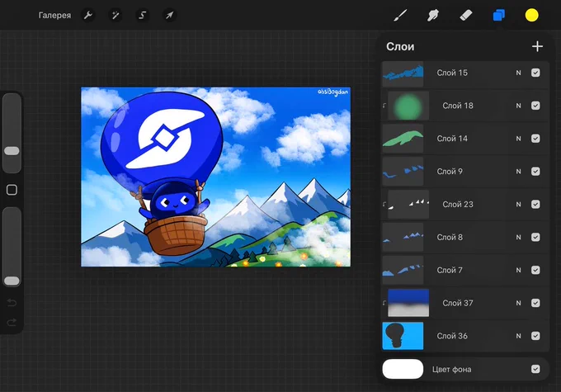Click layer name Слой 37
Image resolution: width=561 pixels, height=392 pixels.
458,303
